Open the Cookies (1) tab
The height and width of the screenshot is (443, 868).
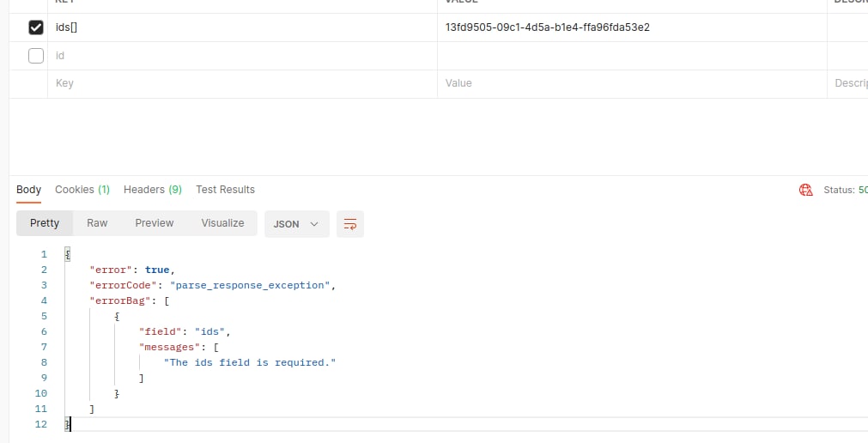(82, 190)
